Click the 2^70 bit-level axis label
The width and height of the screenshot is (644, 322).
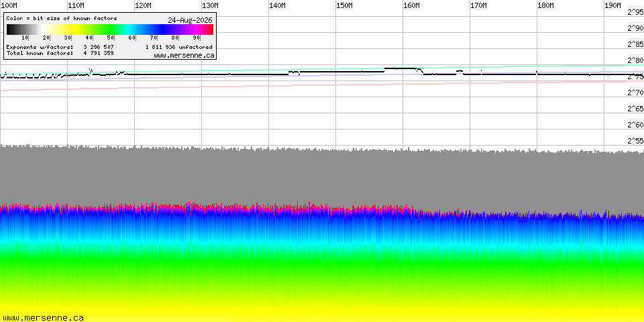click(x=635, y=93)
